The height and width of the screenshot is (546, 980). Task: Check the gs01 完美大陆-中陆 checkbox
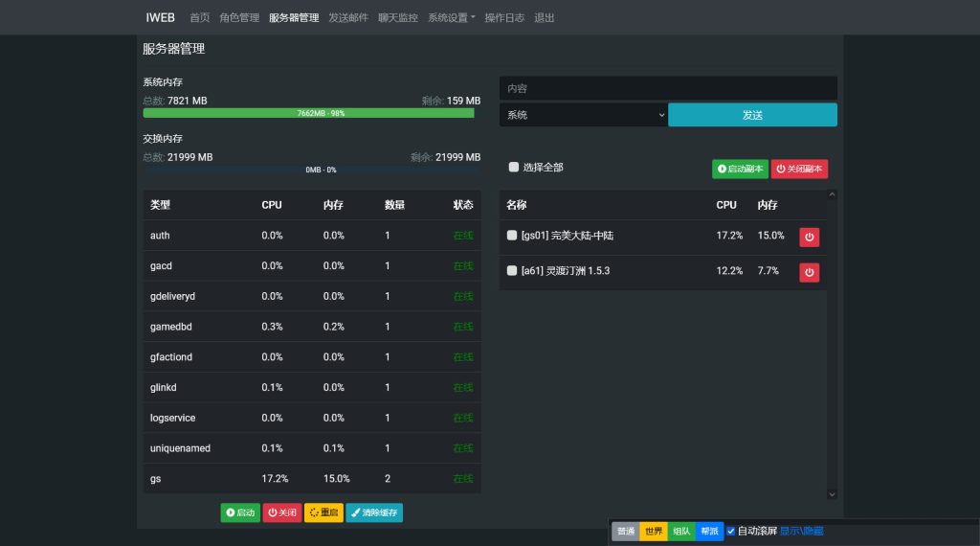512,235
